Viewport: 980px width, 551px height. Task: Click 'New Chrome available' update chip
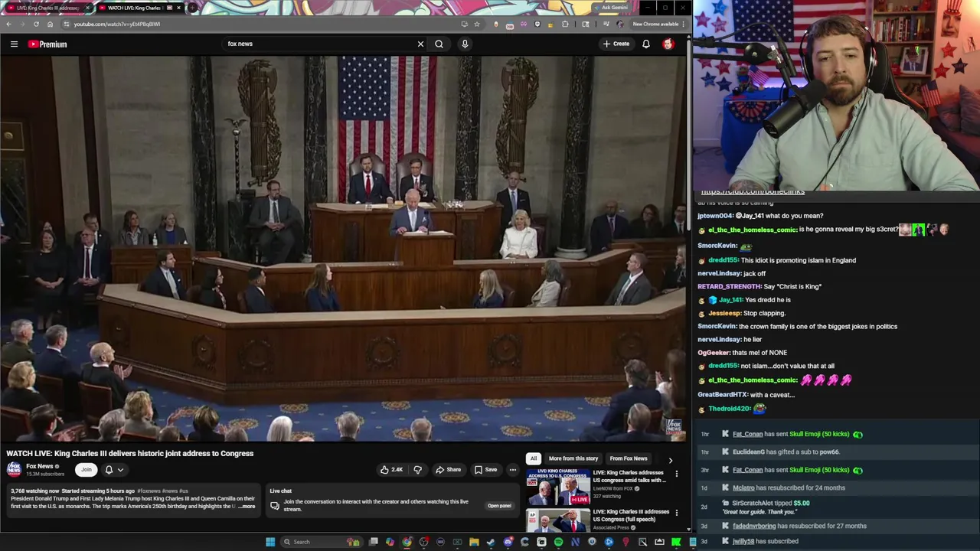pos(655,24)
